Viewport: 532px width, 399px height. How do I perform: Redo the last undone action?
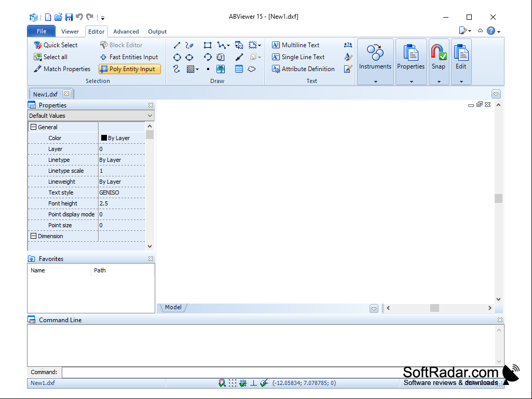(x=90, y=17)
